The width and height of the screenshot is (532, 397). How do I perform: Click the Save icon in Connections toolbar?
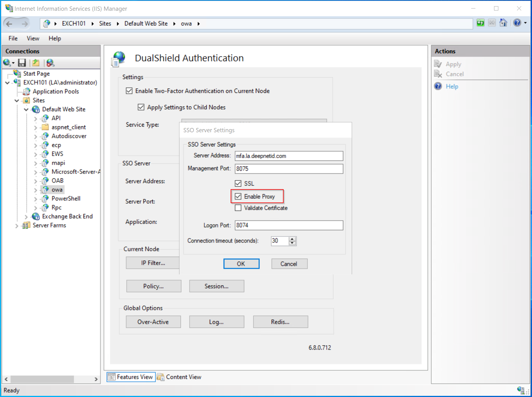pyautogui.click(x=22, y=63)
